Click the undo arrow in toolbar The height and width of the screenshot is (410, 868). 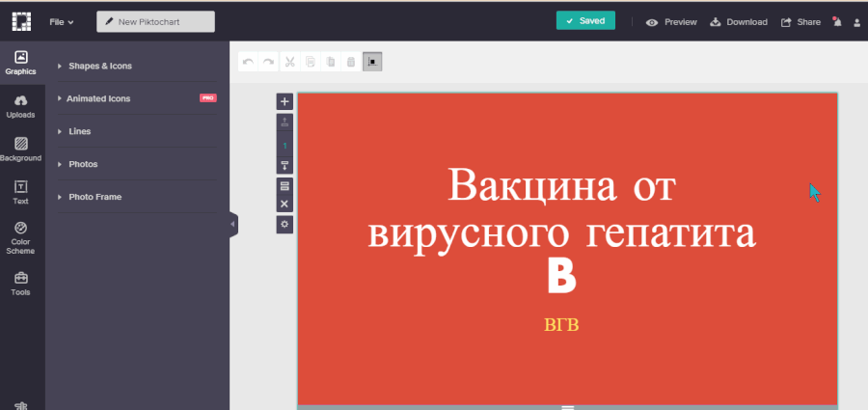pyautogui.click(x=248, y=62)
